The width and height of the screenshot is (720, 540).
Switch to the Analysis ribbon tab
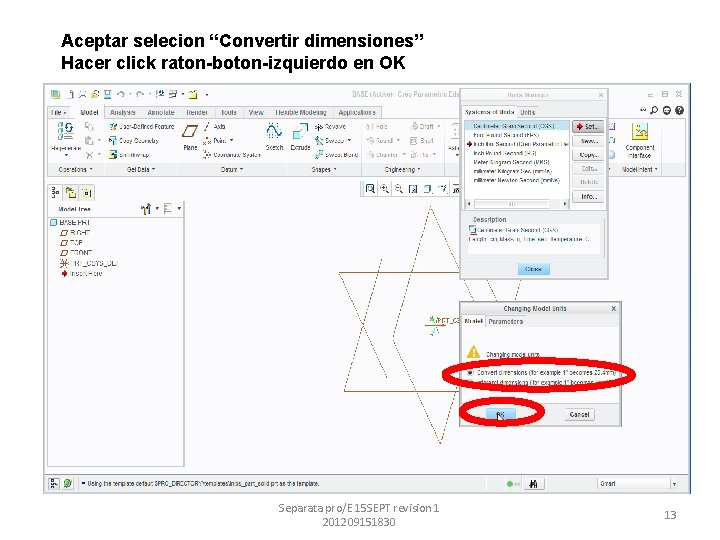[x=123, y=112]
